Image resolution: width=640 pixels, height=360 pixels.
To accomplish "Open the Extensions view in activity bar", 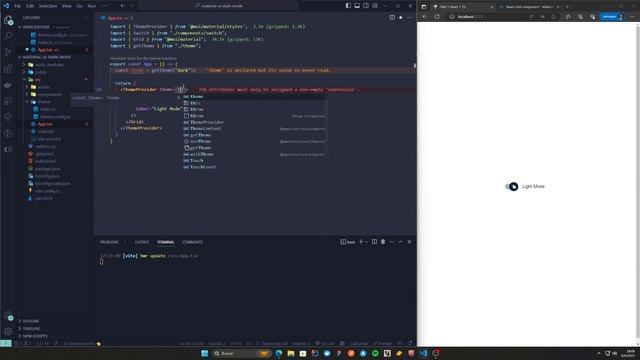I will click(x=8, y=69).
